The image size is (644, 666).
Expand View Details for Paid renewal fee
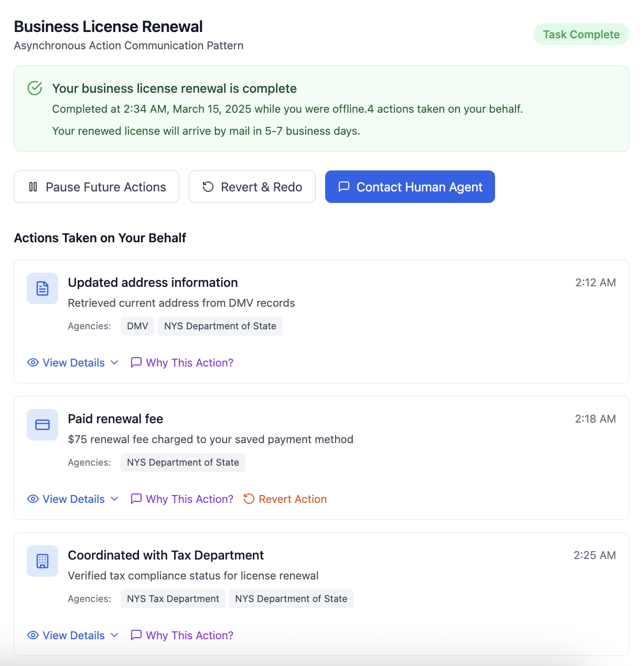73,499
